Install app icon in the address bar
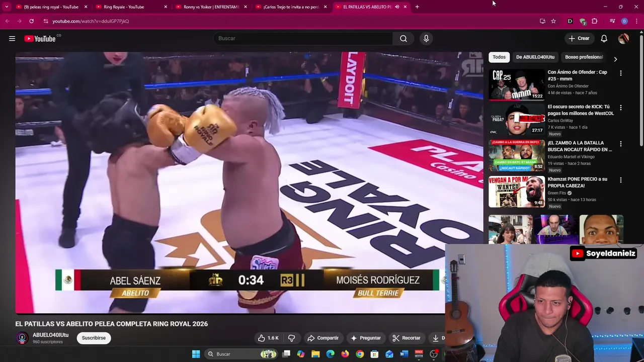The image size is (644, 362). point(542,21)
